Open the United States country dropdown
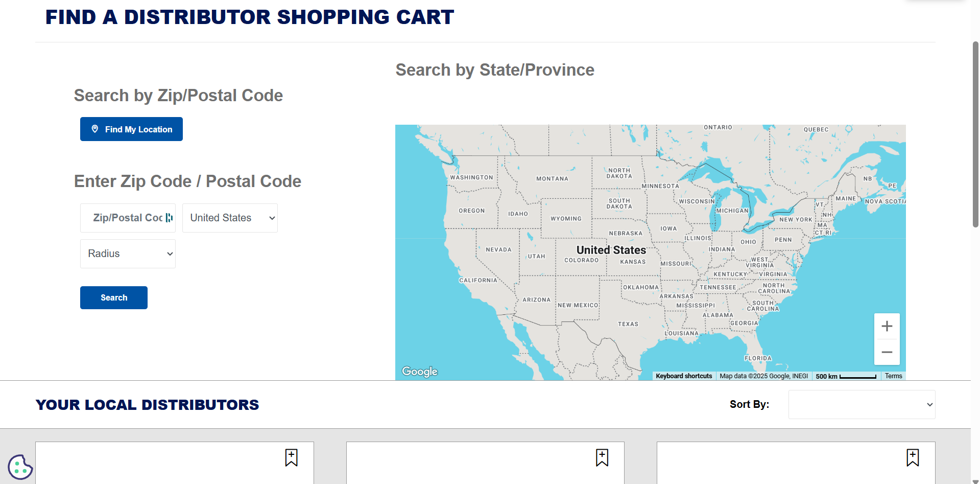Viewport: 980px width, 484px height. [230, 218]
